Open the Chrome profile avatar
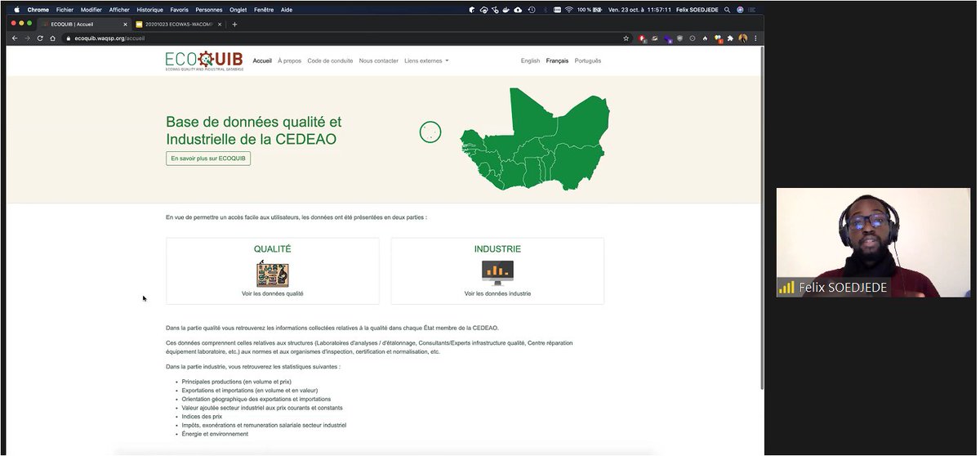The width and height of the screenshot is (980, 456). click(742, 38)
